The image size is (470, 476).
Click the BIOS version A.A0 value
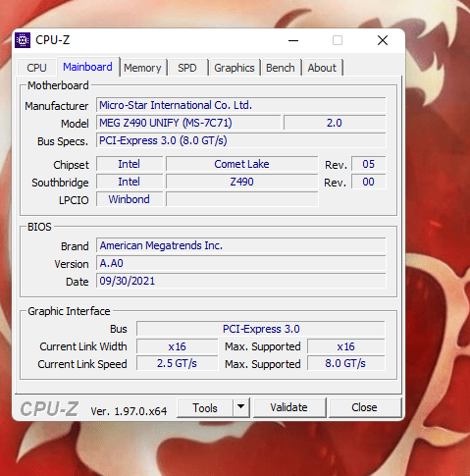pyautogui.click(x=241, y=263)
